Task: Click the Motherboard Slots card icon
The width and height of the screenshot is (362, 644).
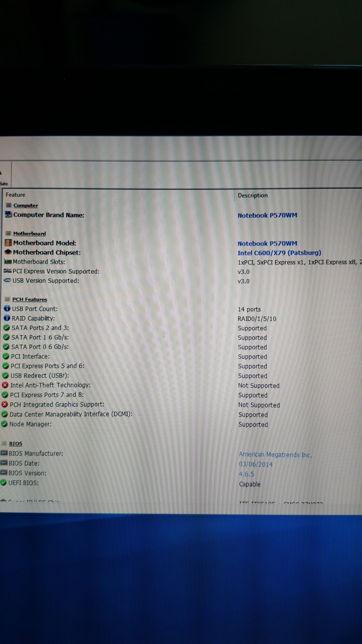Action: click(x=8, y=262)
